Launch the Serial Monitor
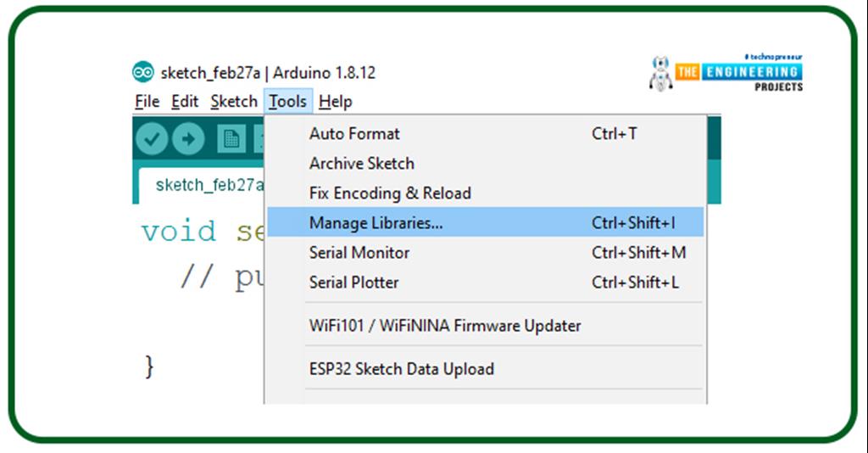Image resolution: width=868 pixels, height=453 pixels. point(486,253)
